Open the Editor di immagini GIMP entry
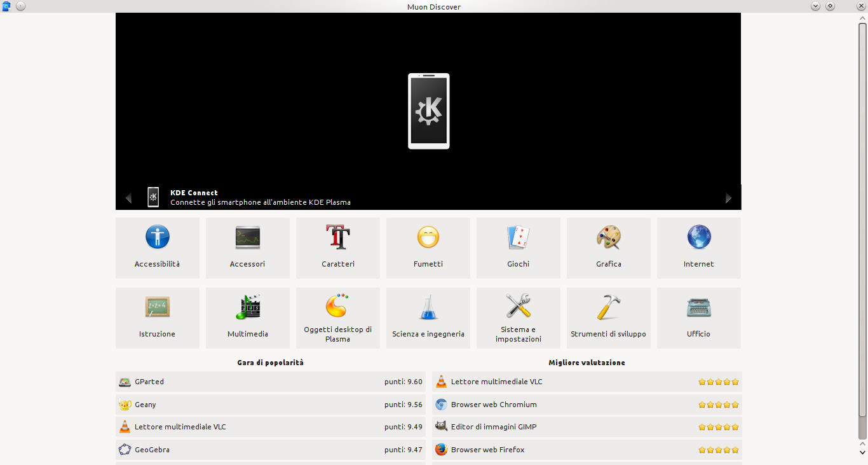This screenshot has height=465, width=868. click(587, 427)
